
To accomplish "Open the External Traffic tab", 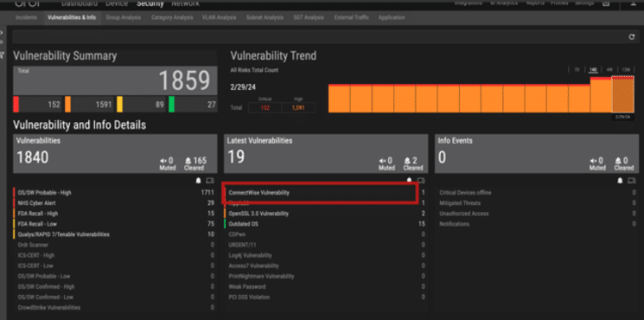I will pyautogui.click(x=352, y=17).
